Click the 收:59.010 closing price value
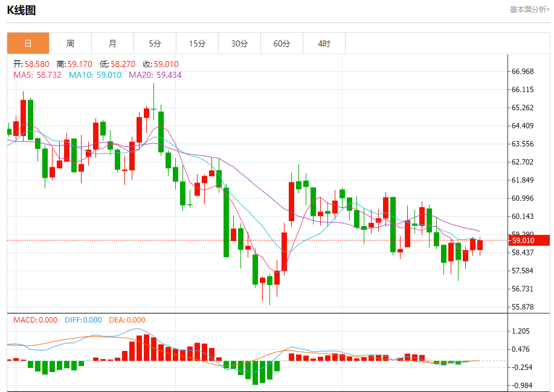This screenshot has height=392, width=554. [x=161, y=64]
